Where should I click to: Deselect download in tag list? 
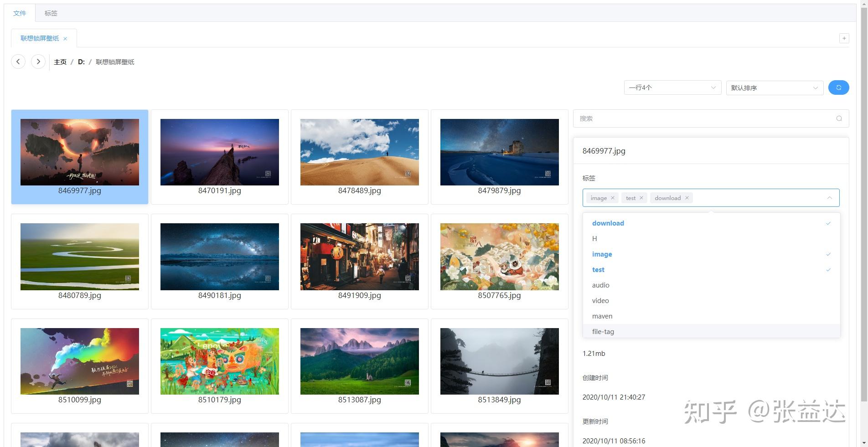(711, 223)
